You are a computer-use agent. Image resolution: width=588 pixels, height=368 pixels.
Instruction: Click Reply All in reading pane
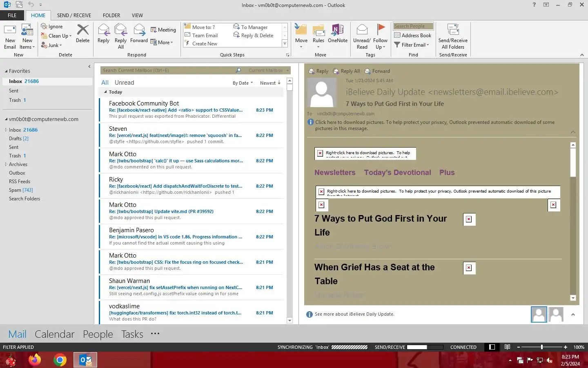coord(347,71)
